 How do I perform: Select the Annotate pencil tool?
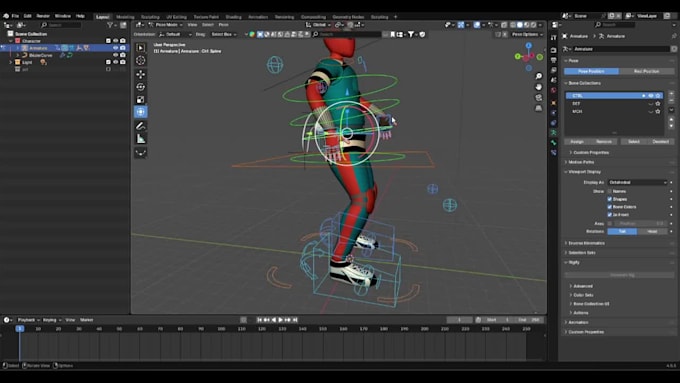141,126
